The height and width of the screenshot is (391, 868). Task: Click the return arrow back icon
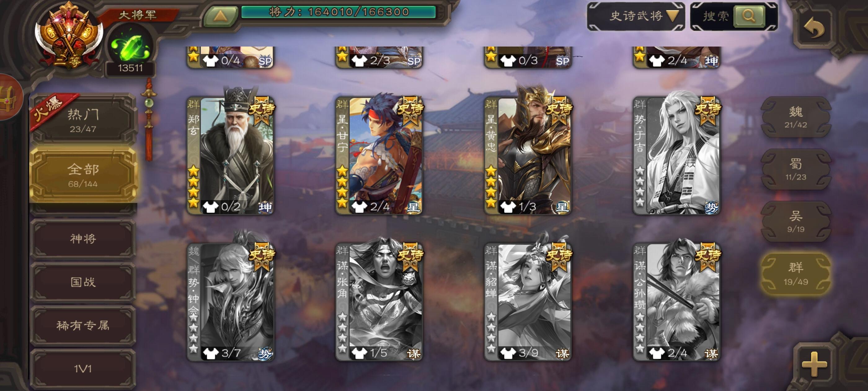(x=814, y=28)
